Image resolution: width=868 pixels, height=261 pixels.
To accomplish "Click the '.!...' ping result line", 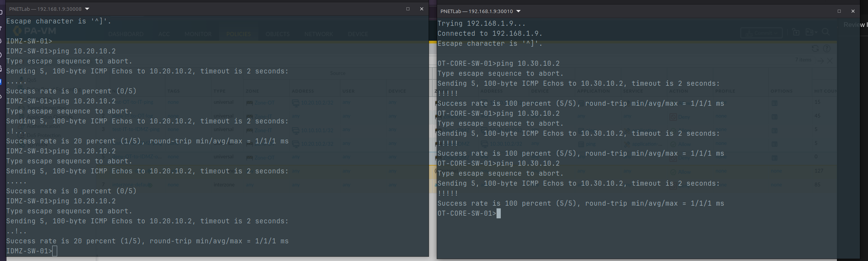I will point(17,131).
